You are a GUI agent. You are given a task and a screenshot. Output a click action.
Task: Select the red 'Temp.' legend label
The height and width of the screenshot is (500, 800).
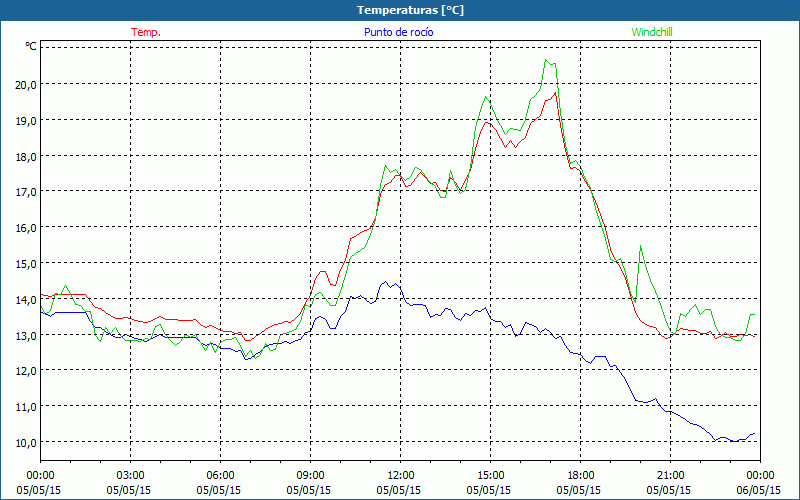tap(146, 32)
